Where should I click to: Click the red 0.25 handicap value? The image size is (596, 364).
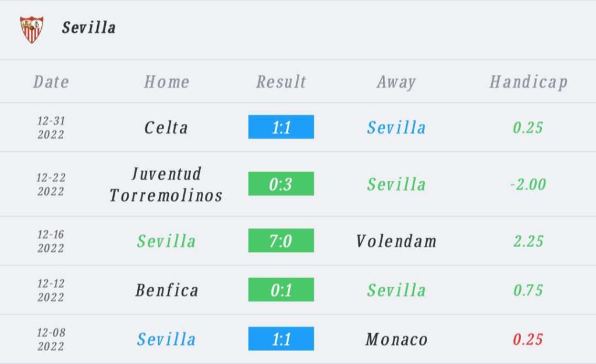(x=528, y=339)
